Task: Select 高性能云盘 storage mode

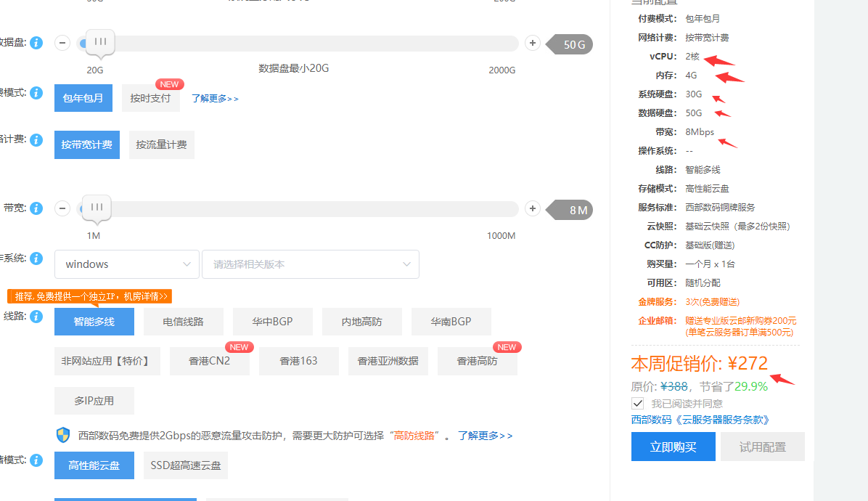Action: tap(94, 465)
